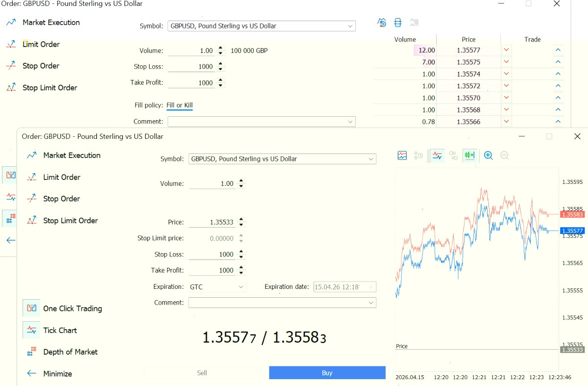Click the magnet icon above the depth of market table
This screenshot has height=386, width=588.
coord(382,23)
